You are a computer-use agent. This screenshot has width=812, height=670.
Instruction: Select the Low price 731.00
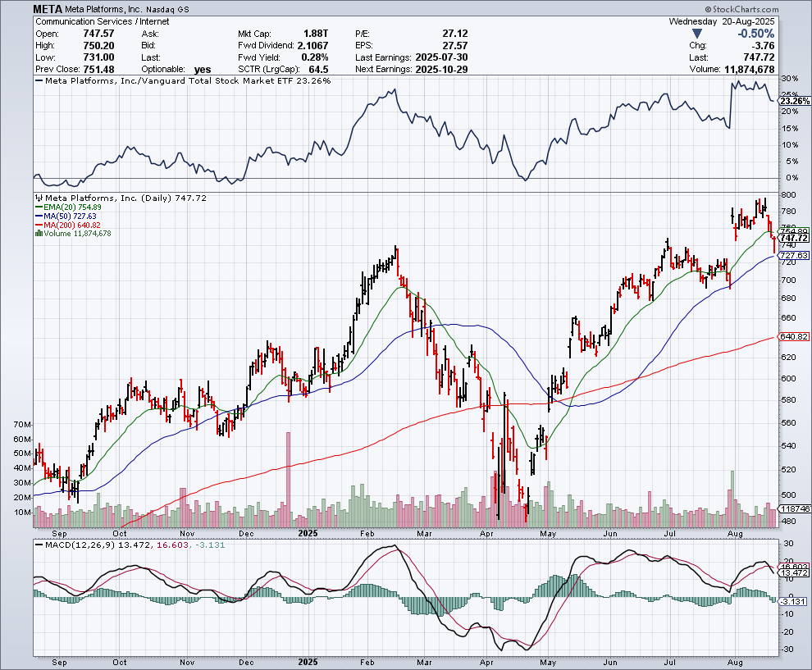point(99,57)
